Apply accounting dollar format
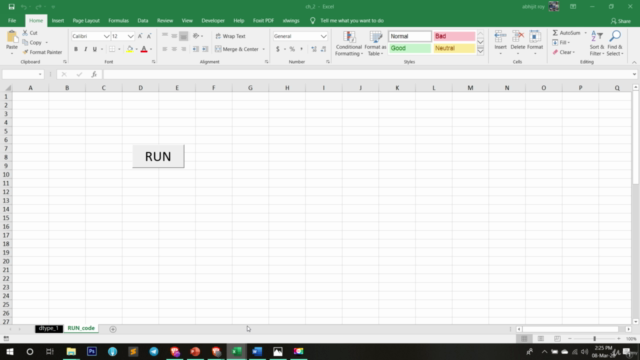Viewport: 640px width, 360px height. (278, 49)
